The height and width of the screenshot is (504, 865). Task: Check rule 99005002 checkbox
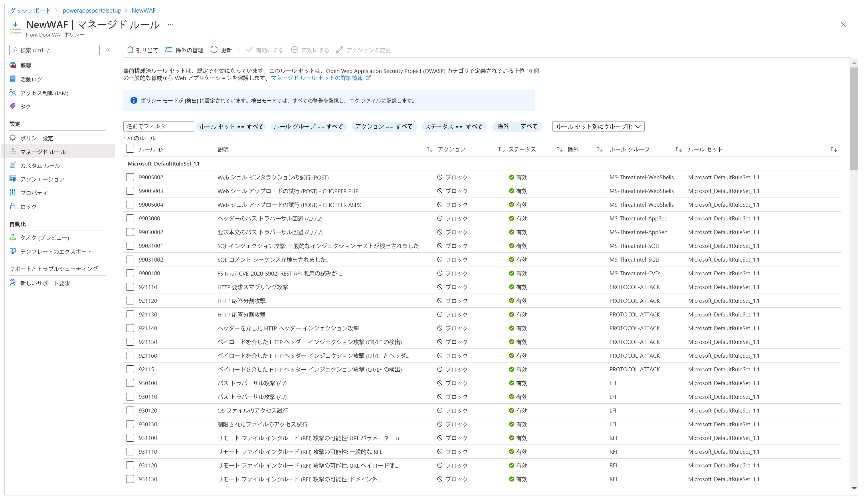click(130, 177)
